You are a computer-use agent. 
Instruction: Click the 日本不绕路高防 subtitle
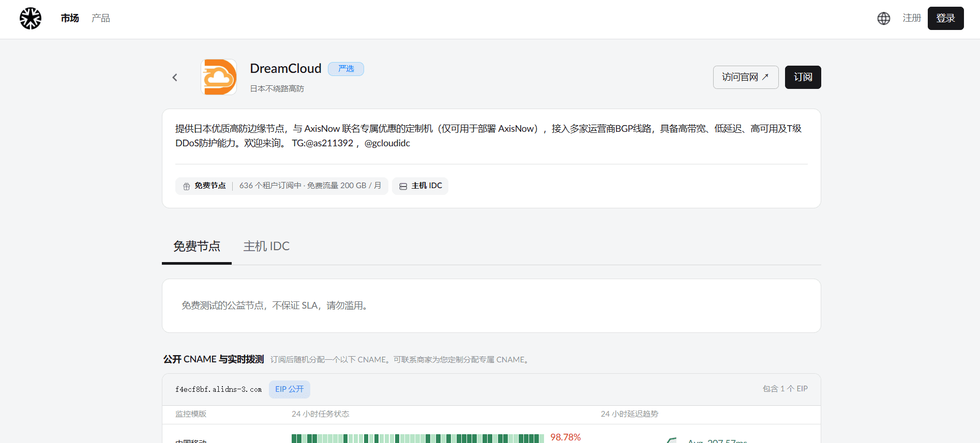277,89
